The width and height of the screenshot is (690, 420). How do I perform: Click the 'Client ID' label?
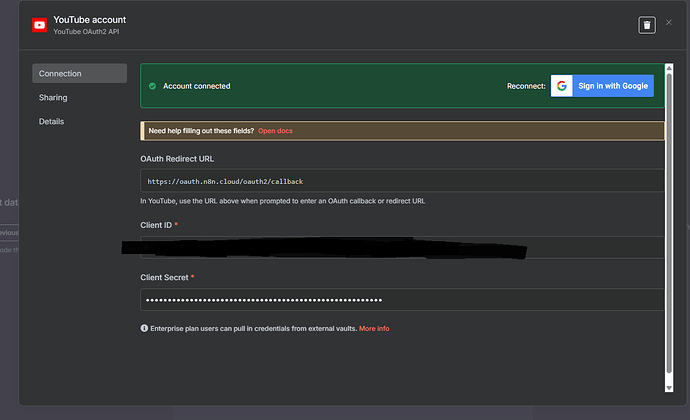coord(156,225)
